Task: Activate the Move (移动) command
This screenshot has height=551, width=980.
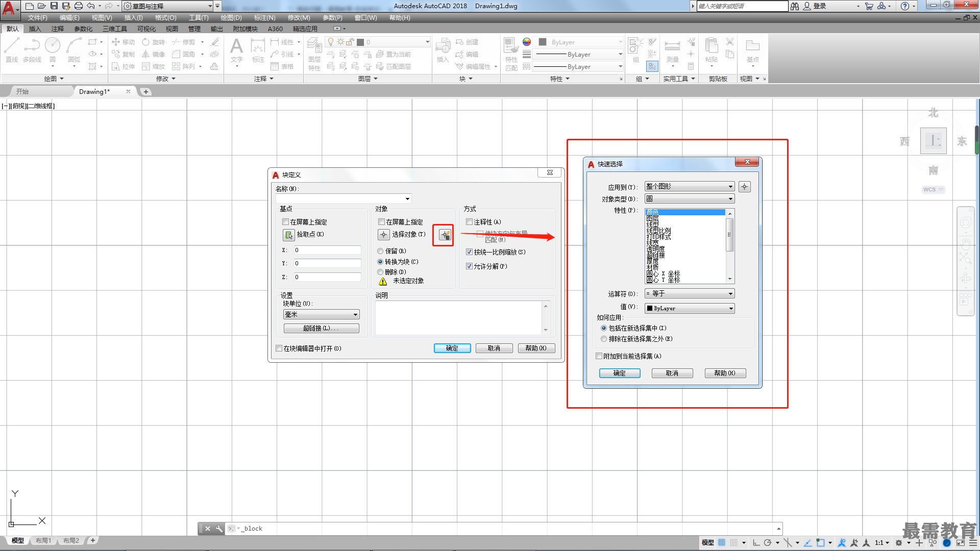Action: click(x=123, y=42)
